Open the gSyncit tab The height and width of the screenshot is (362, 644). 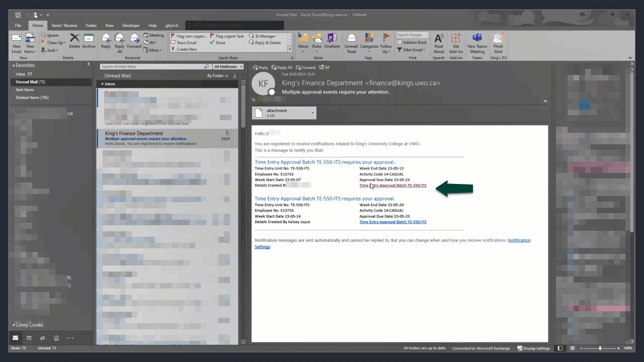[x=172, y=25]
